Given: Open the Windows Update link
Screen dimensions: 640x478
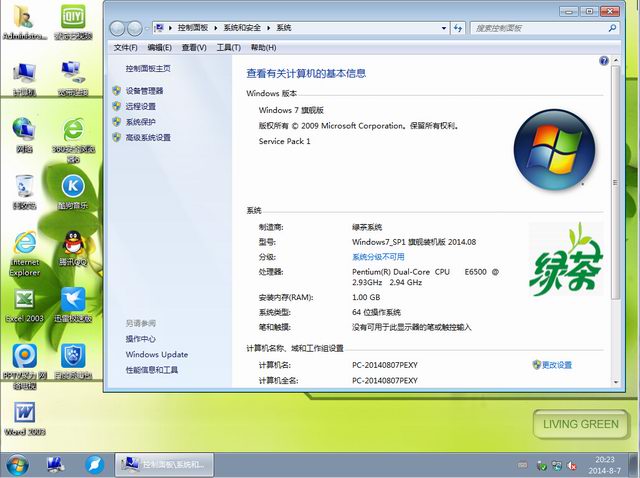Looking at the screenshot, I should click(157, 354).
